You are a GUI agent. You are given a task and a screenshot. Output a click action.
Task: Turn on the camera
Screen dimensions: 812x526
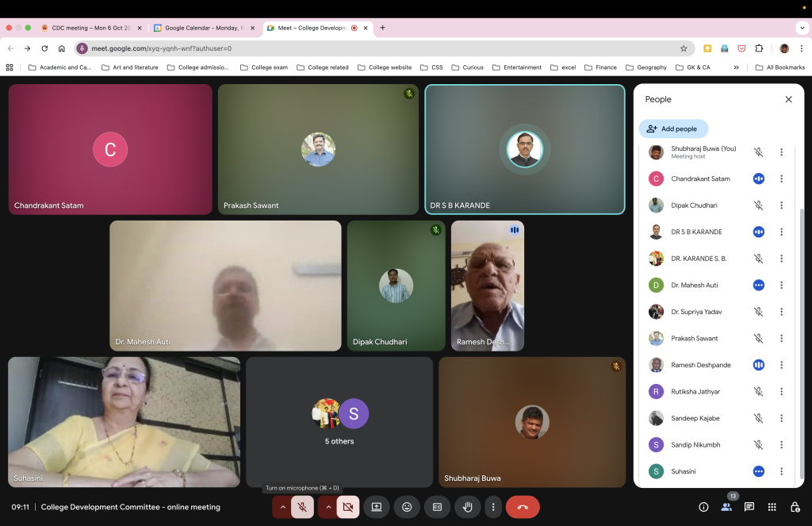click(x=347, y=507)
